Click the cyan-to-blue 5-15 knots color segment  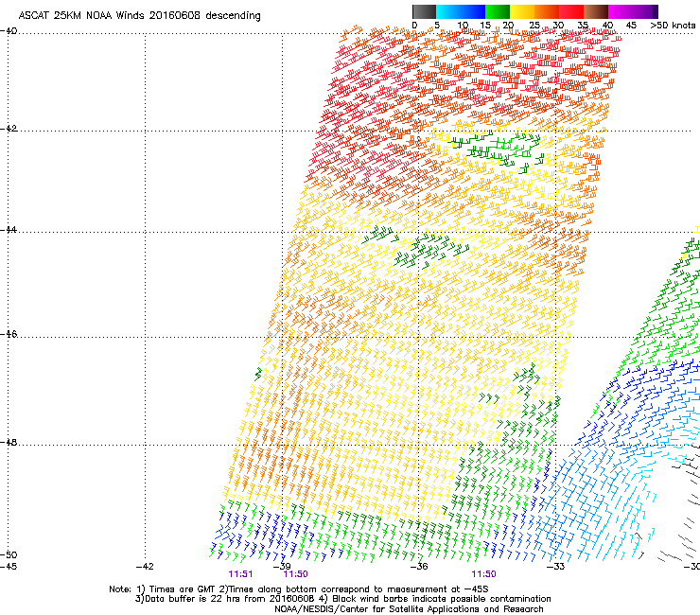point(461,11)
